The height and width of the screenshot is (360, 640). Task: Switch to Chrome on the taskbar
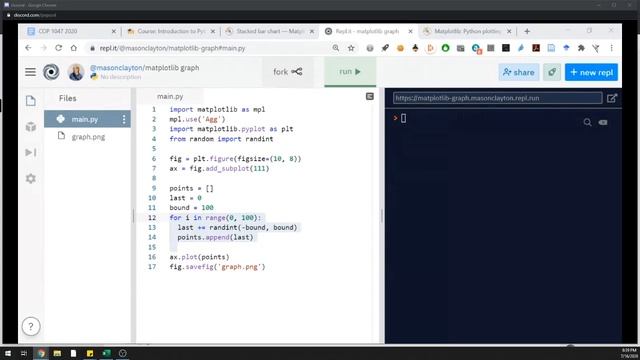(x=41, y=353)
